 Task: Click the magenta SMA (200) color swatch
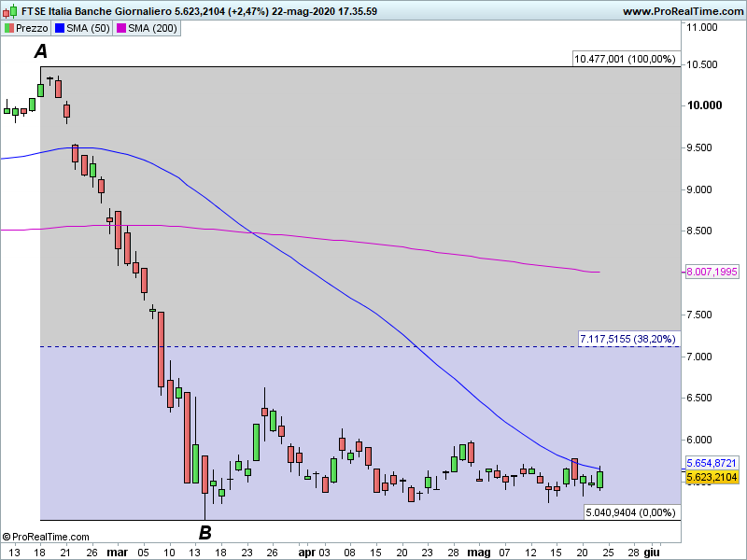click(x=121, y=28)
